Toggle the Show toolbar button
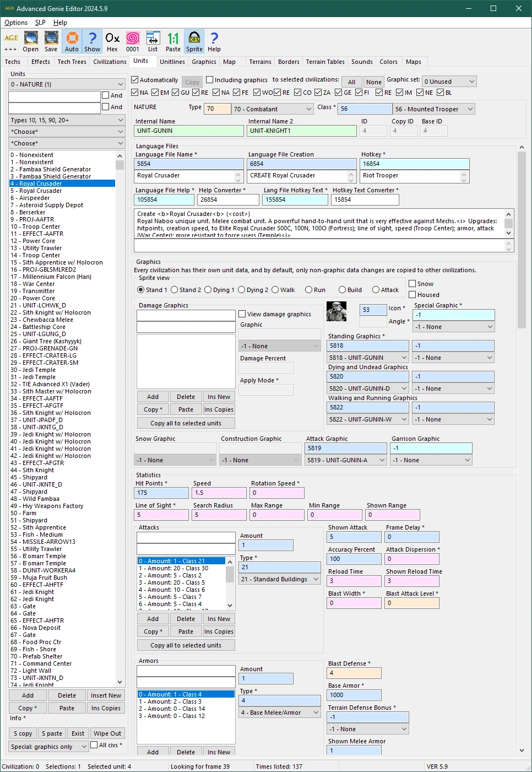 click(92, 42)
